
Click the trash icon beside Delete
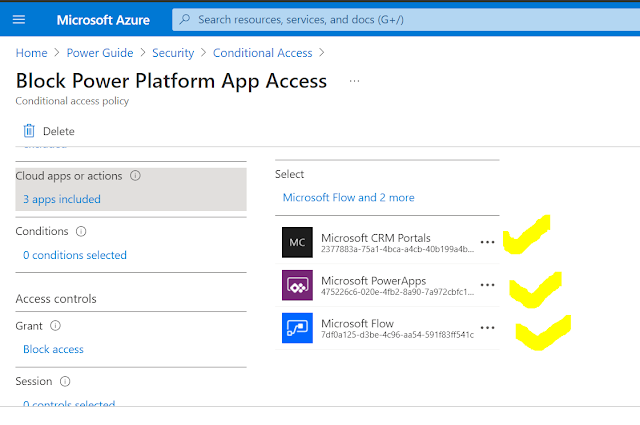coord(29,131)
